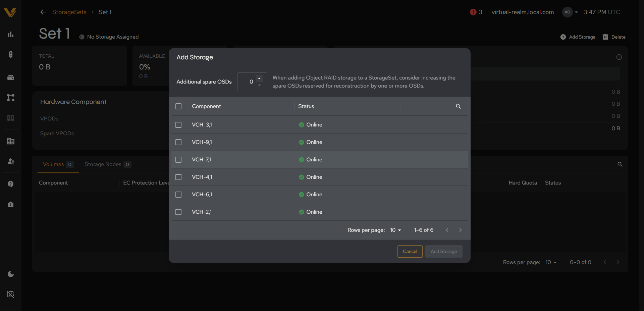Open dialog rows per page dropdown
644x311 pixels.
[x=396, y=230]
